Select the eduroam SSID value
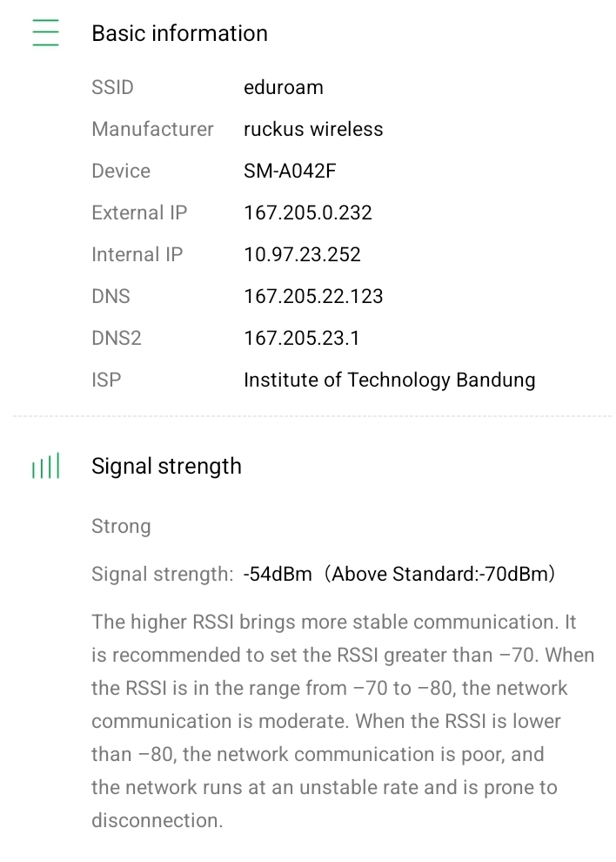The width and height of the screenshot is (616, 862). [283, 87]
